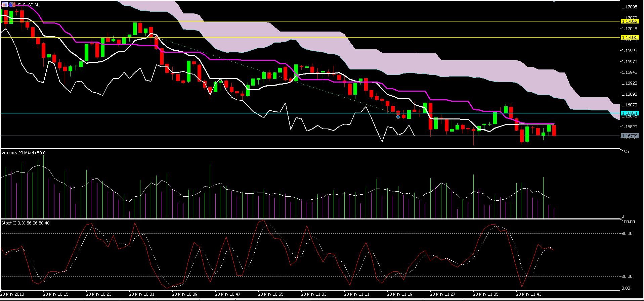Click the 28 May 10:23 time label
This screenshot has width=644, height=301.
(99, 294)
